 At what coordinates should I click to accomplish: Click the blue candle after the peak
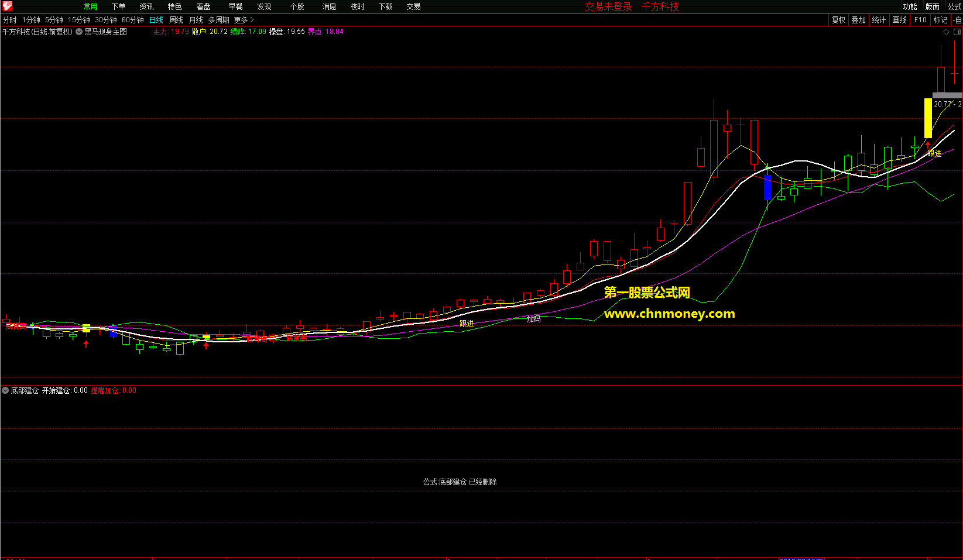coord(767,187)
